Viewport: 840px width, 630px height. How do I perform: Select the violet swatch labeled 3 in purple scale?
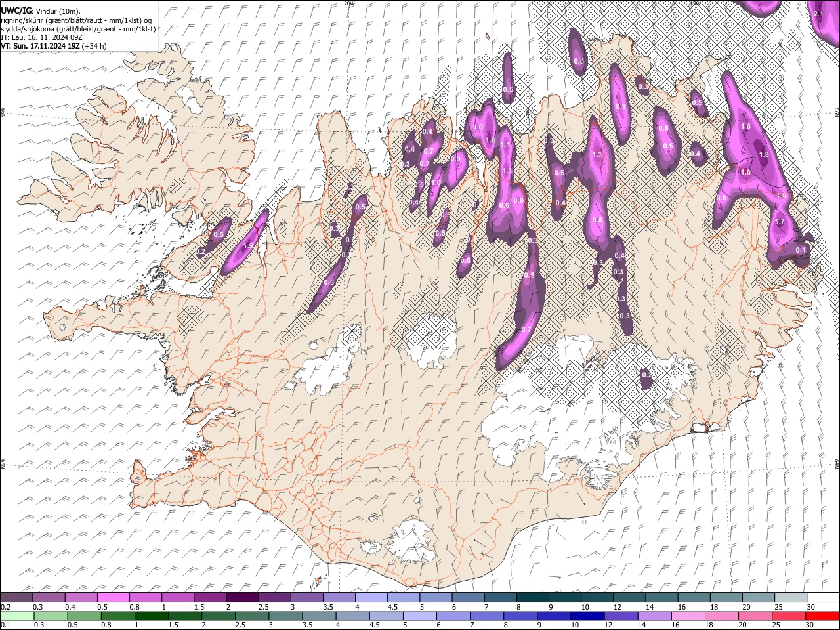(306, 597)
